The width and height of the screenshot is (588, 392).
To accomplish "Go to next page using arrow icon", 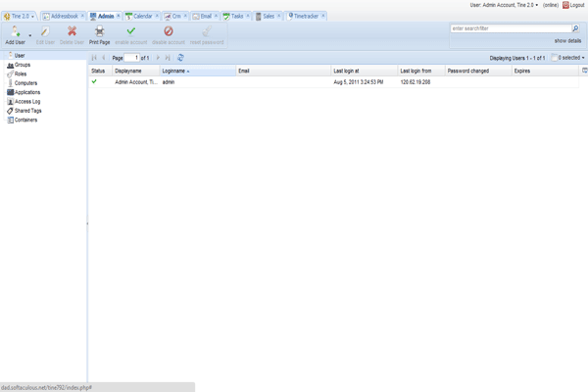I will pyautogui.click(x=159, y=59).
